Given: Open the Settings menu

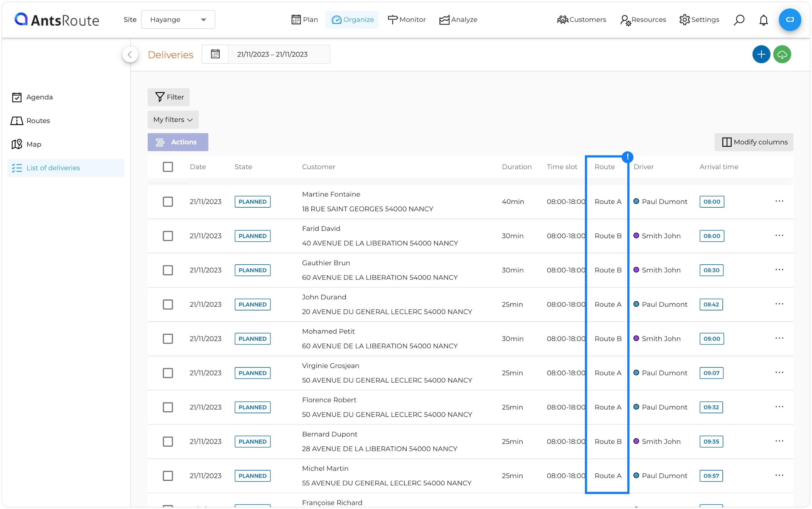Looking at the screenshot, I should 699,20.
